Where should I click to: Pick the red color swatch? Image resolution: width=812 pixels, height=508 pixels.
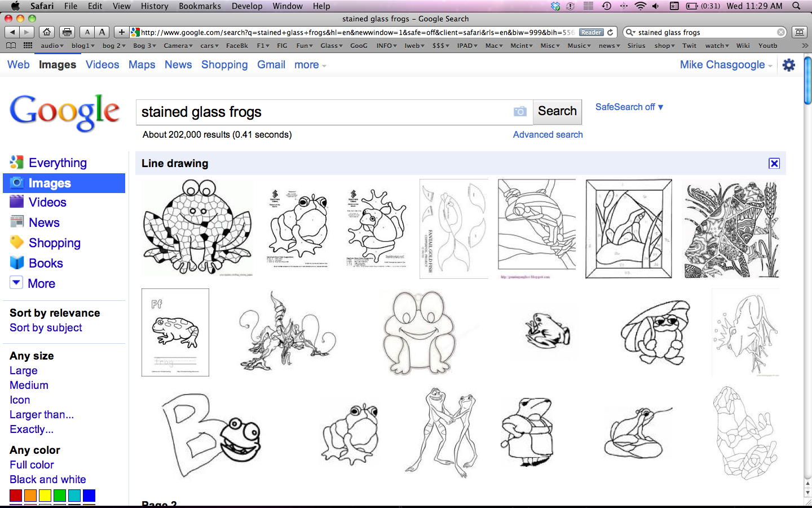click(16, 496)
